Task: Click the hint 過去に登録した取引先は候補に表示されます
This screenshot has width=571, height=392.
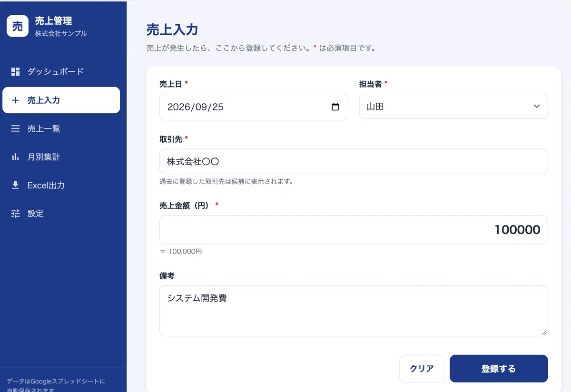Action: (x=226, y=182)
